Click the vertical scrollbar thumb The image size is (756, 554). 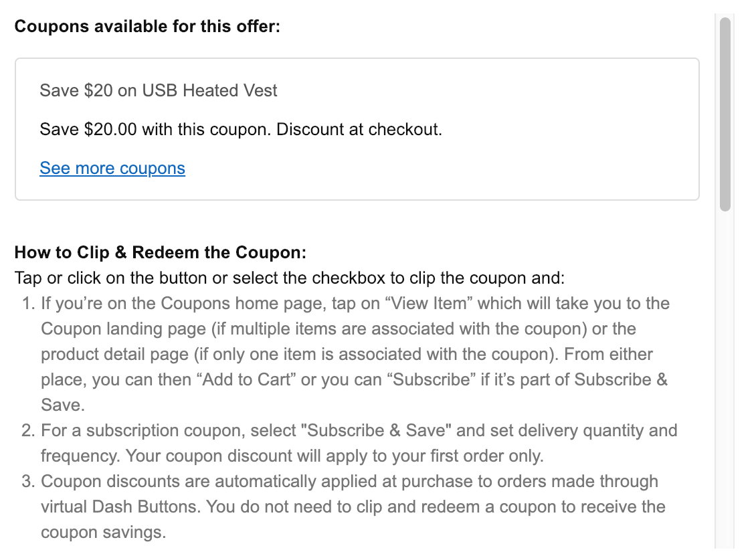[725, 114]
